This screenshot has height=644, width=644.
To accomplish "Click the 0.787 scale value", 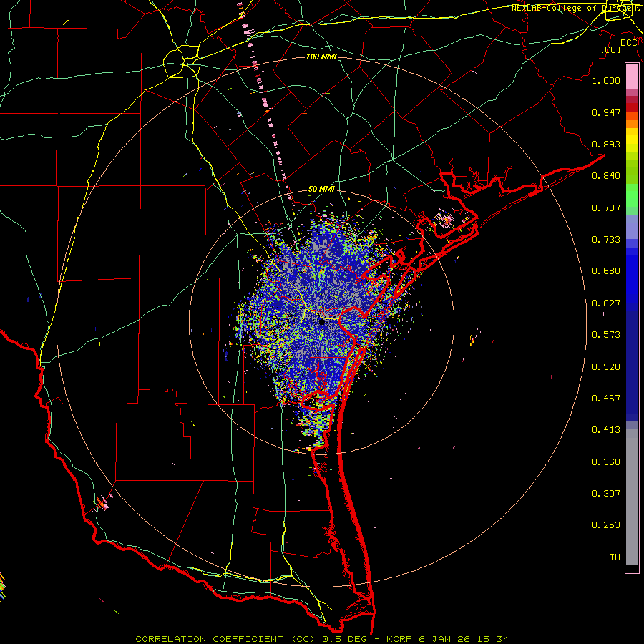I will [x=606, y=208].
